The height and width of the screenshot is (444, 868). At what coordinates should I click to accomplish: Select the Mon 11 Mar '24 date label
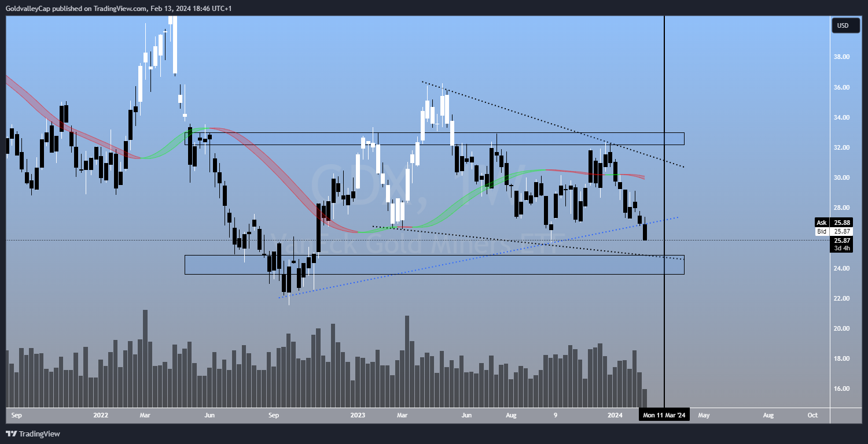[x=664, y=415]
